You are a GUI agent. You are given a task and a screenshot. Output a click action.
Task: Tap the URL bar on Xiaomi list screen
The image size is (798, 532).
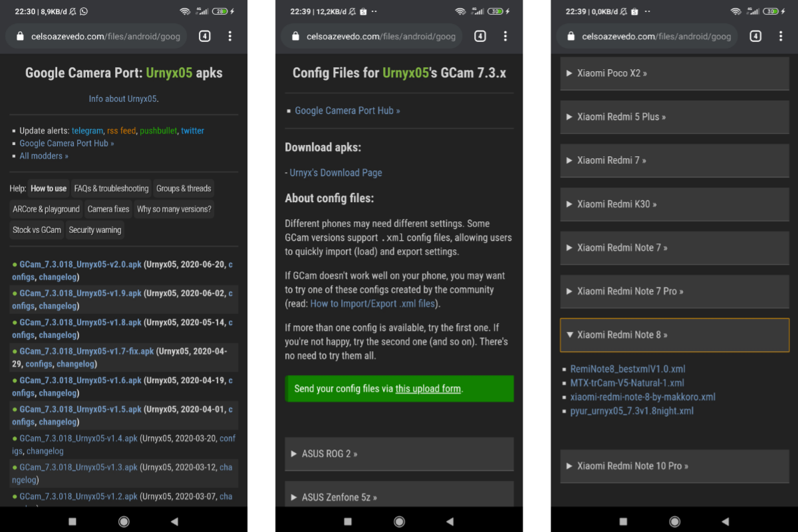648,37
